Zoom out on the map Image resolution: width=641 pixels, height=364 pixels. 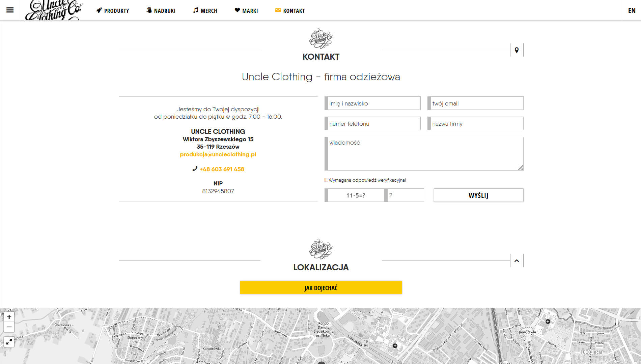point(9,327)
